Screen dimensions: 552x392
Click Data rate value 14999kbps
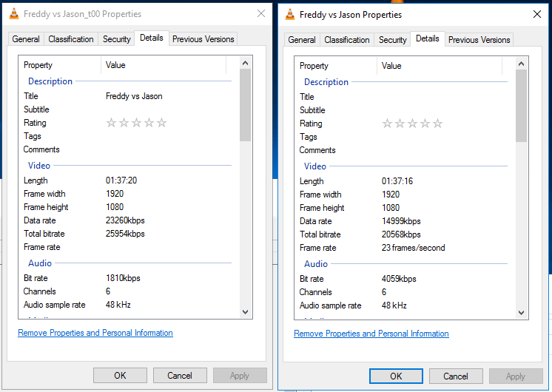point(401,221)
